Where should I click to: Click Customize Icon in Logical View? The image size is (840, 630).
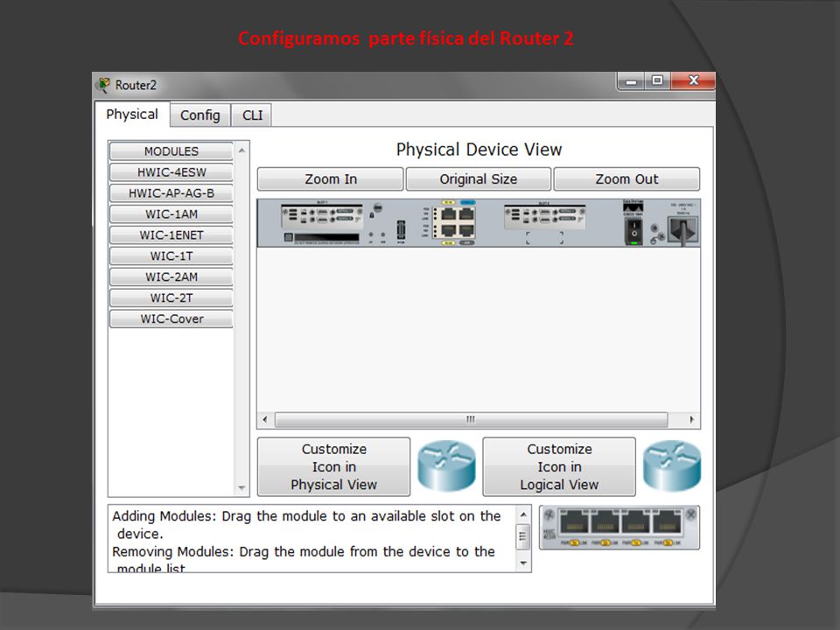click(x=559, y=466)
